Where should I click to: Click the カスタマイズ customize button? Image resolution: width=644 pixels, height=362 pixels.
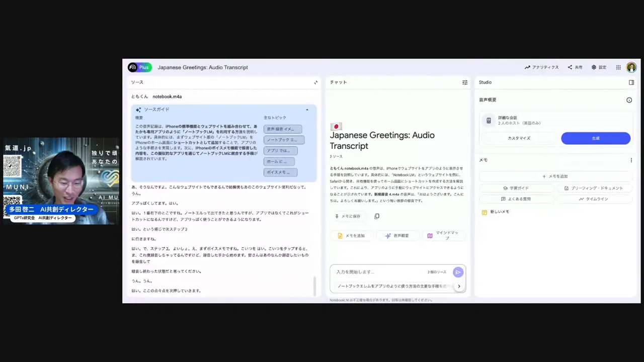pos(519,138)
